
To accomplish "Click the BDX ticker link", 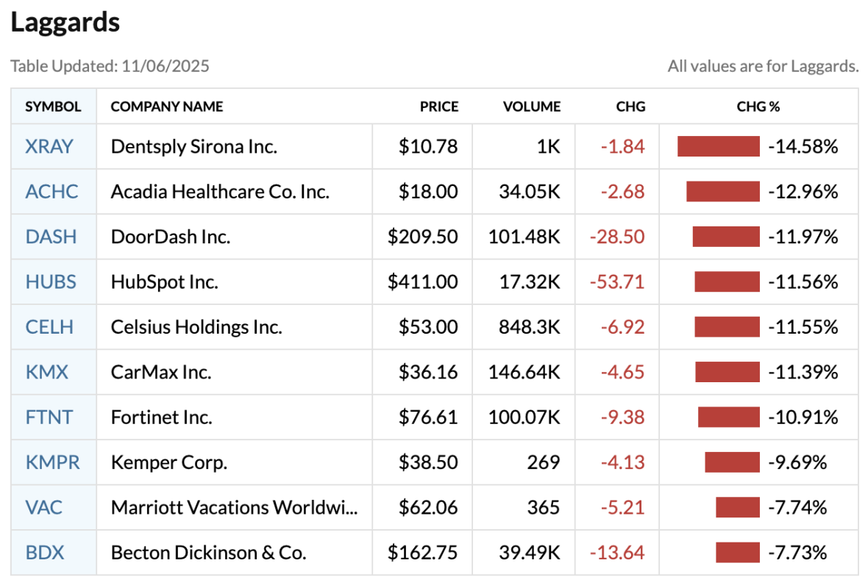I will pyautogui.click(x=45, y=553).
